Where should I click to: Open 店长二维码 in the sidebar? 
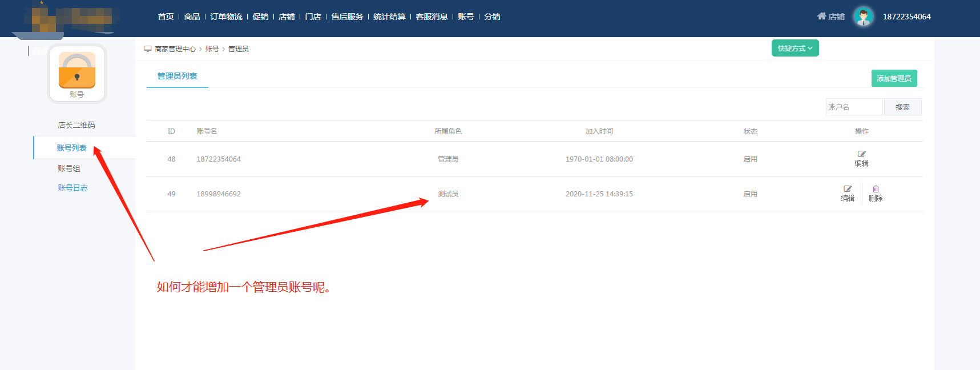point(76,125)
